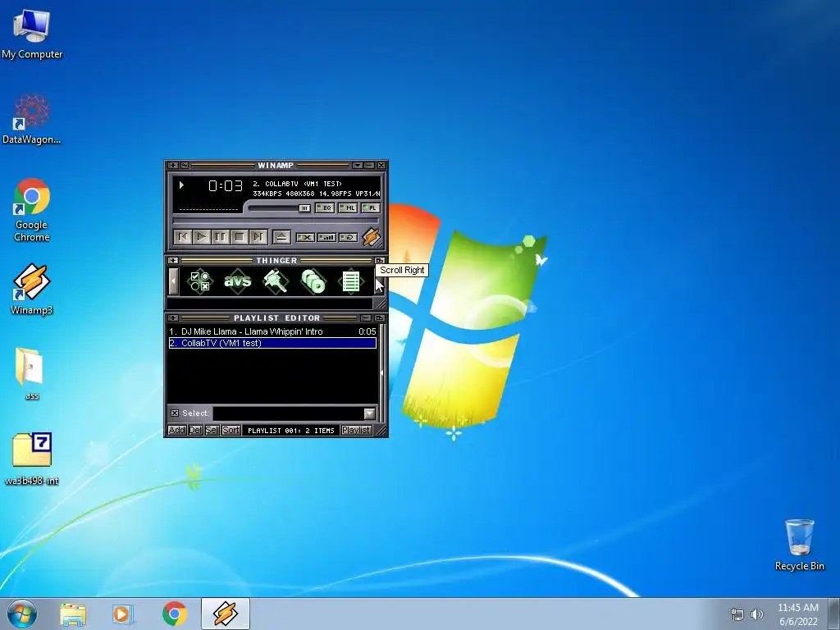The image size is (840, 630).
Task: Open playlist list icon in Thinger
Action: [351, 281]
